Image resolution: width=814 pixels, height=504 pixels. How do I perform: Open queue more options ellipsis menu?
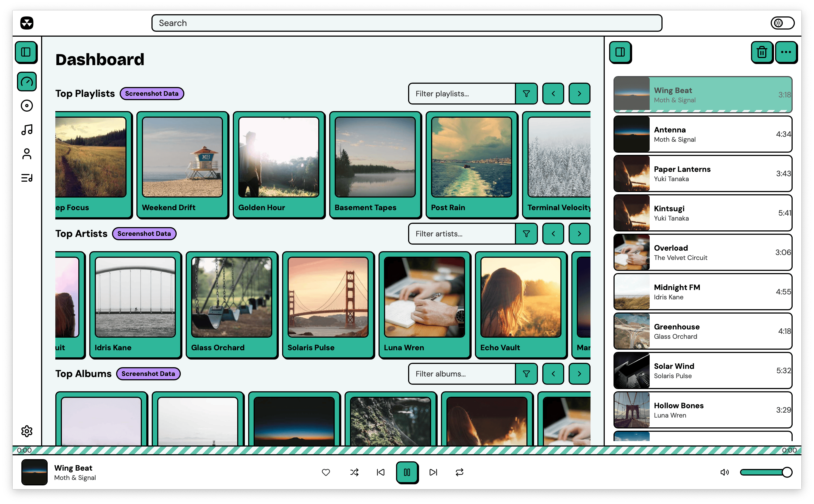coord(786,52)
